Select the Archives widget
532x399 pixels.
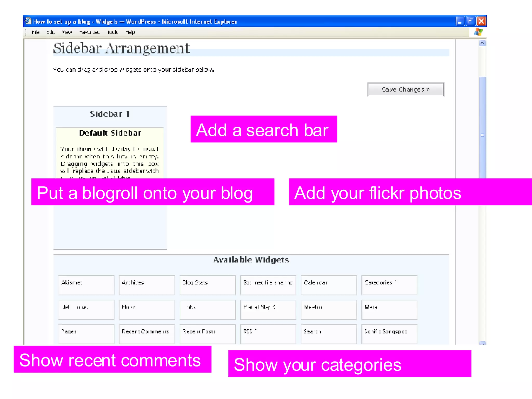tap(147, 285)
